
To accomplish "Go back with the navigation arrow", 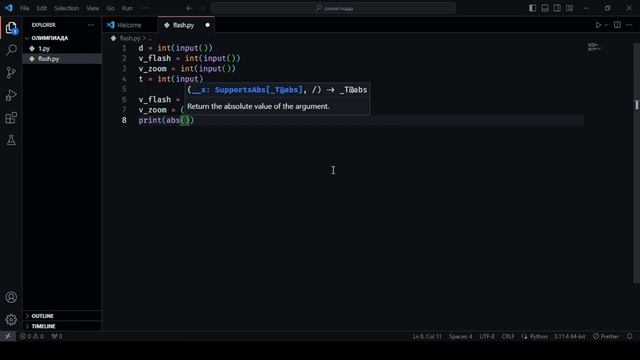I will [189, 8].
